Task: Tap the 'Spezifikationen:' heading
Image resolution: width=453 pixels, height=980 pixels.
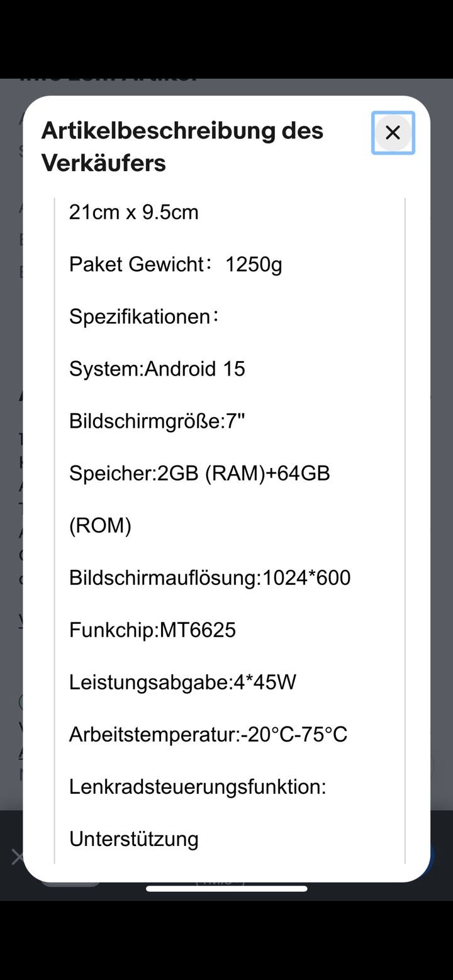Action: point(144,316)
